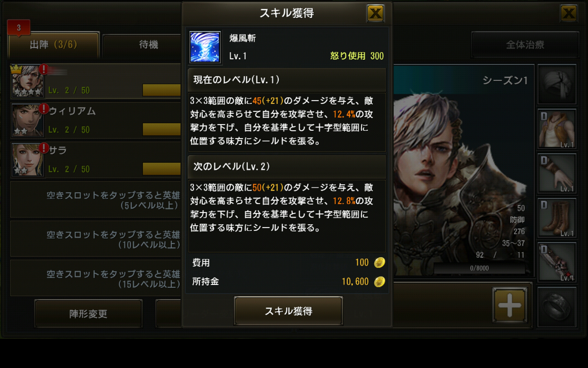
Task: Select the headband helmet equipment slot
Action: click(557, 84)
